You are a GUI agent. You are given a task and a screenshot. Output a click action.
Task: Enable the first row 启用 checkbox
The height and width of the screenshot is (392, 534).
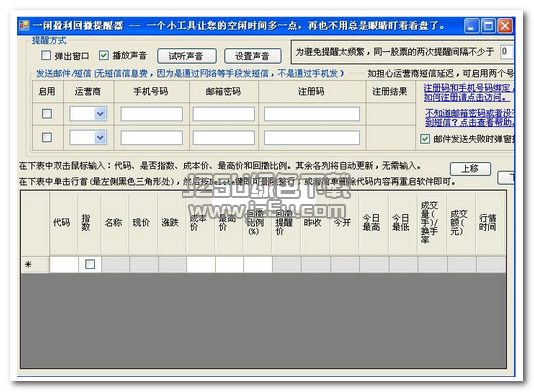tap(47, 113)
